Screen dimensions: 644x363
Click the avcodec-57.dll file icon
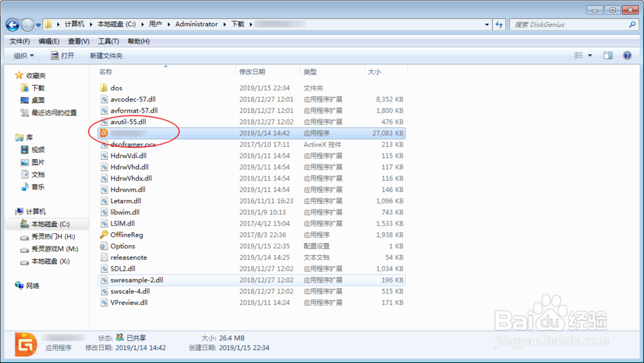pos(104,99)
